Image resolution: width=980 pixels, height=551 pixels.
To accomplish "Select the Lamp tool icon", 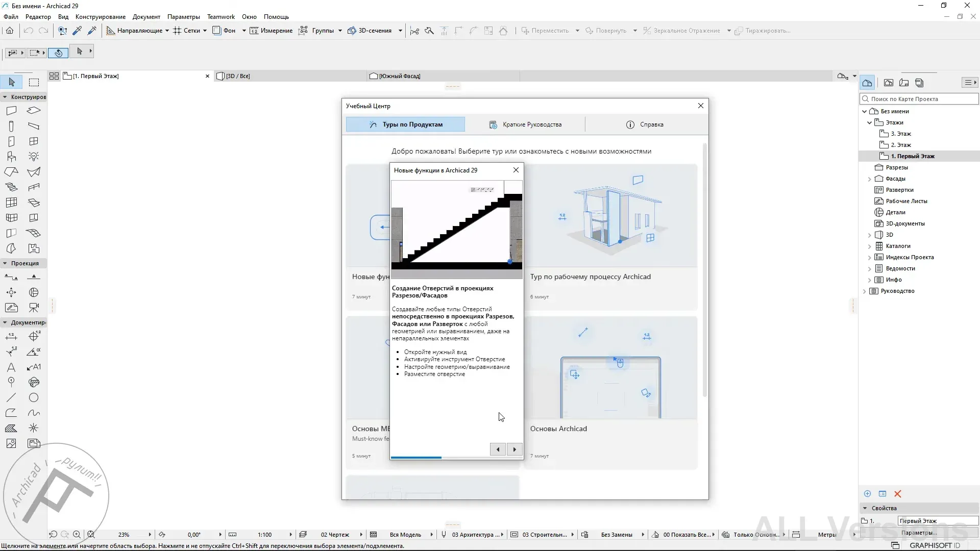I will tap(34, 157).
